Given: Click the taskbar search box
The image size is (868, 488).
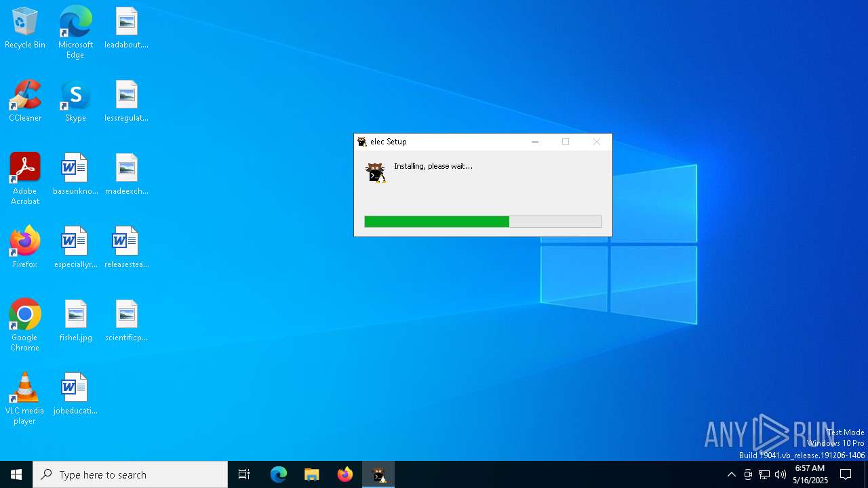Looking at the screenshot, I should (130, 474).
